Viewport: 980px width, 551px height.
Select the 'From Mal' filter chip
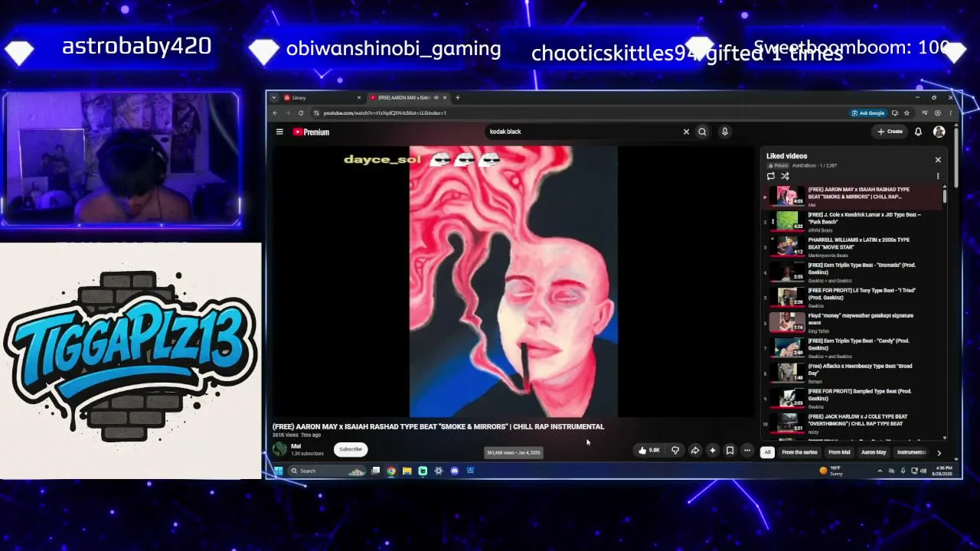(839, 452)
